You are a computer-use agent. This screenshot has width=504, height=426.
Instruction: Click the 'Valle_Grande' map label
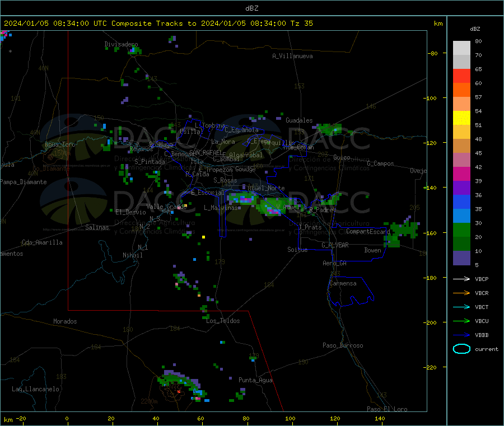click(166, 207)
